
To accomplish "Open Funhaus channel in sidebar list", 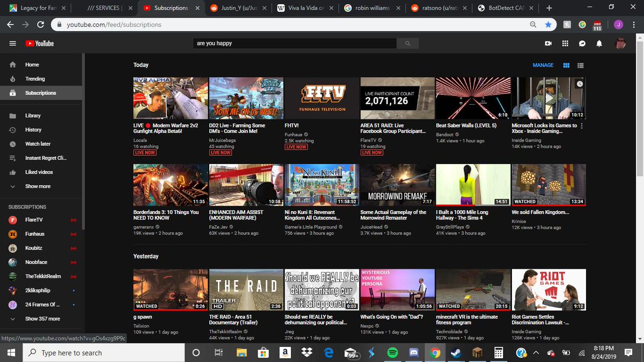I will point(41,234).
